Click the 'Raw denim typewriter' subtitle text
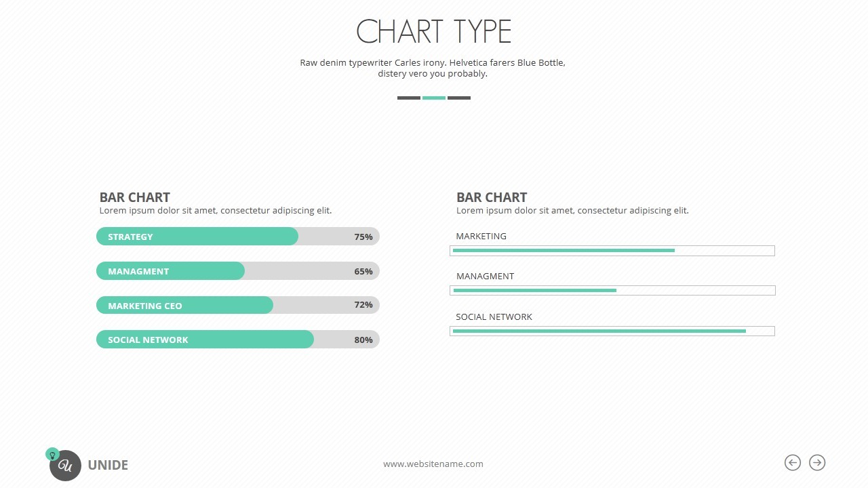Viewport: 868px width, 488px height. coord(433,68)
